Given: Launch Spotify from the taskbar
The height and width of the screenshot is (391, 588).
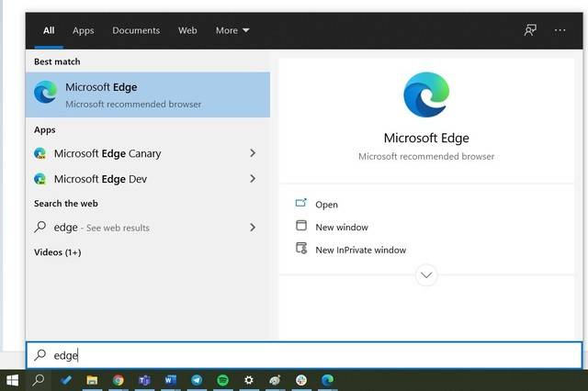Looking at the screenshot, I should 223,380.
